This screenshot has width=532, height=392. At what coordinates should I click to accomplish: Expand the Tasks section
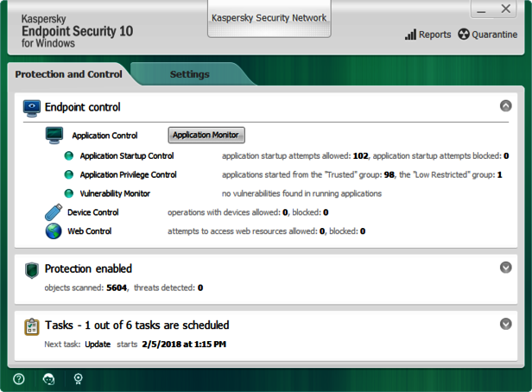(x=505, y=324)
